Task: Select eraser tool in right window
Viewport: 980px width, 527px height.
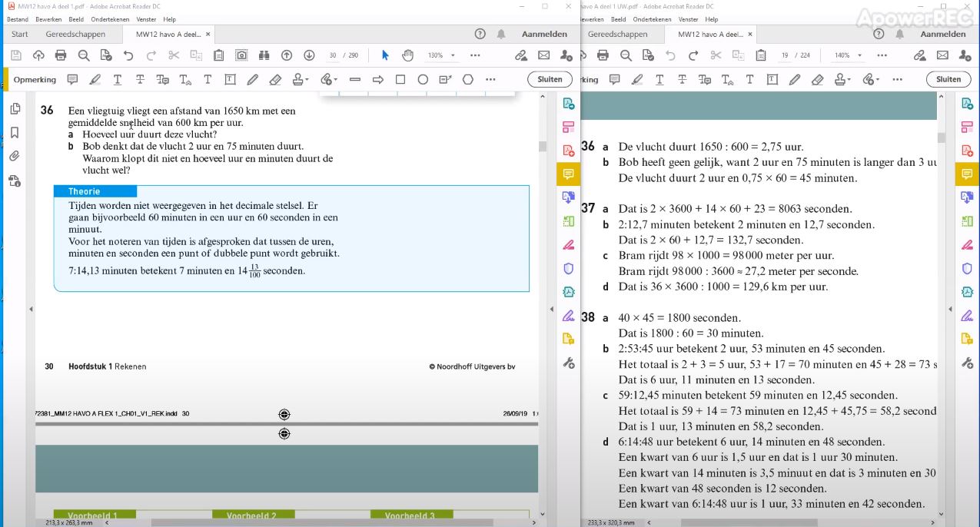Action: click(817, 79)
